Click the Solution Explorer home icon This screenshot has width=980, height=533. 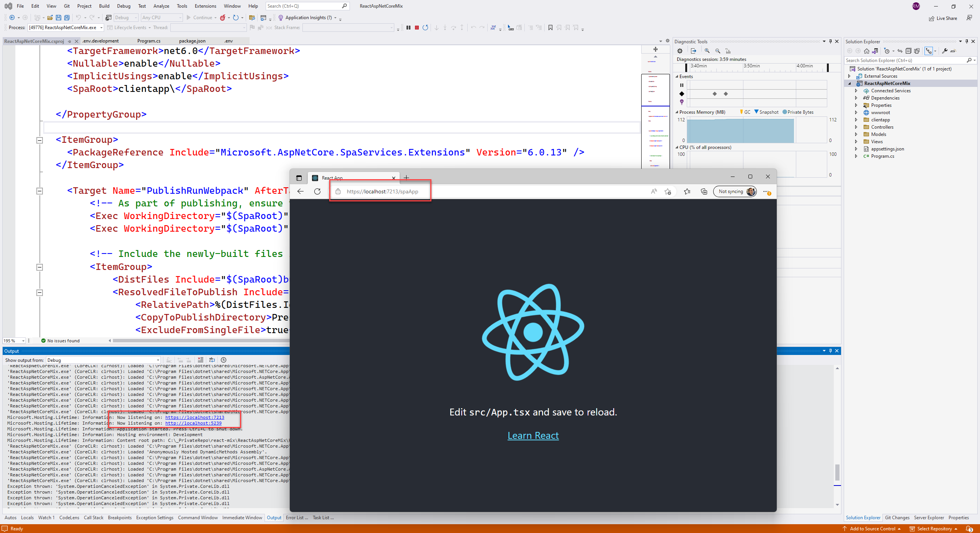coord(867,51)
